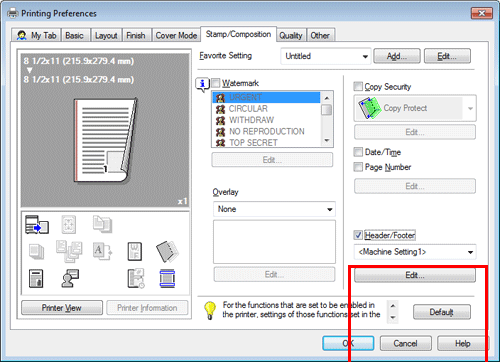This screenshot has height=362, width=500.
Task: Open the Favorite Setting dropdown
Action: 326,56
